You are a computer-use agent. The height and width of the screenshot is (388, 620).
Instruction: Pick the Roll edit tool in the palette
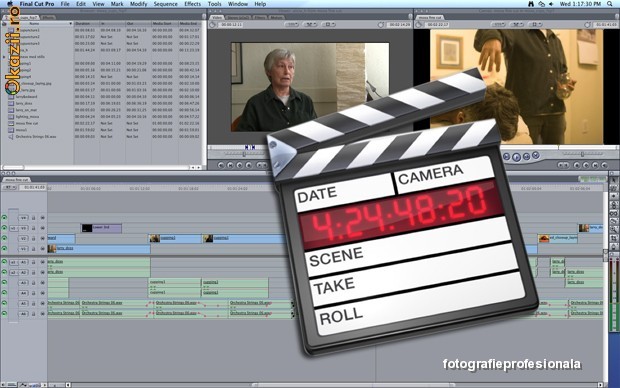613,205
